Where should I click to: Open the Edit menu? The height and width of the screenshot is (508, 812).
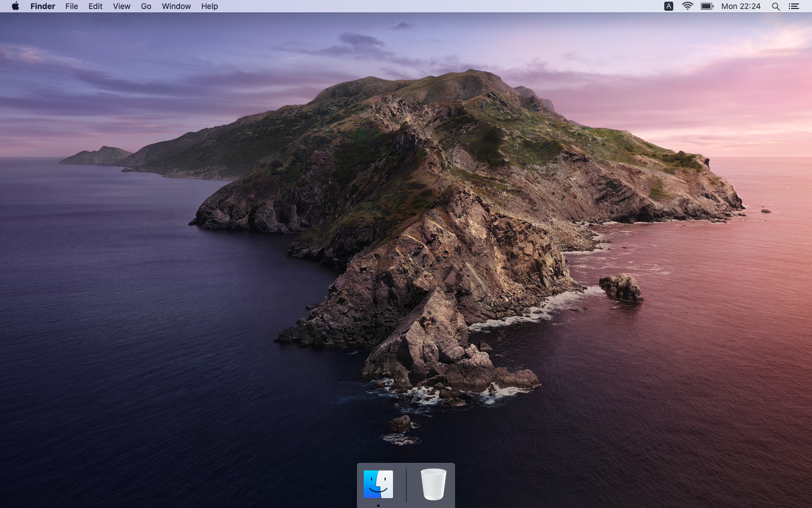tap(95, 6)
